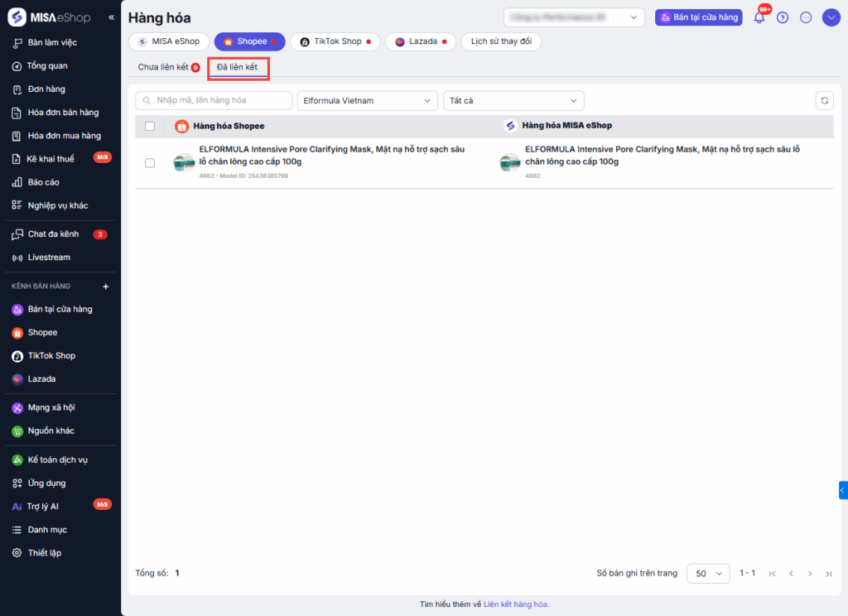Click the refresh list icon
Screen dimensions: 848x616
[825, 100]
